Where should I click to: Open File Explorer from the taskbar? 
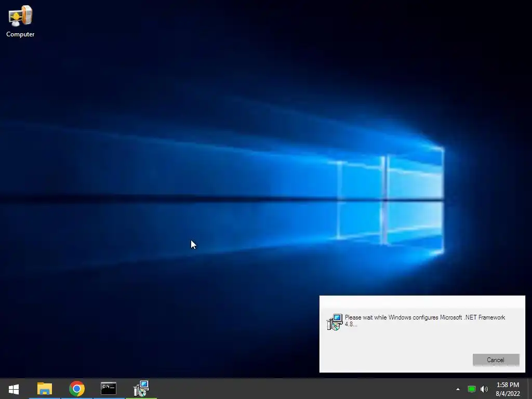tap(45, 389)
